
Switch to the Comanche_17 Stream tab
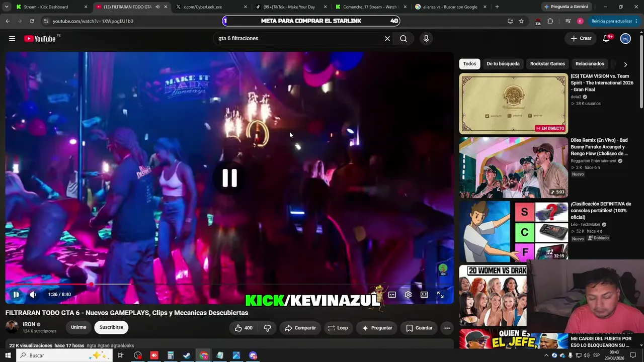[371, 7]
